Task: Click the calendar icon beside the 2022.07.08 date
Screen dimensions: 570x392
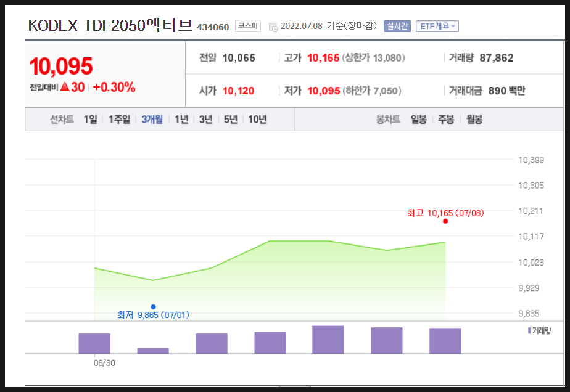Action: coord(273,27)
